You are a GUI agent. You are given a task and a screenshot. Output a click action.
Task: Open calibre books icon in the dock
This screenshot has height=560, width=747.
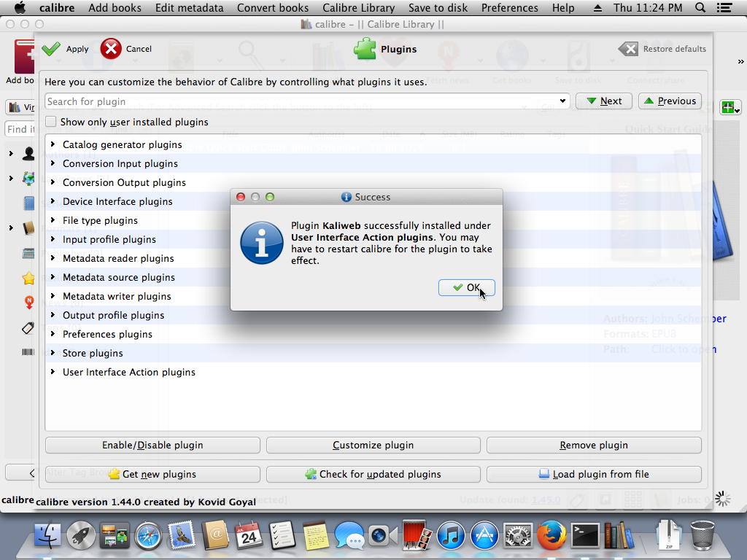[x=619, y=535]
